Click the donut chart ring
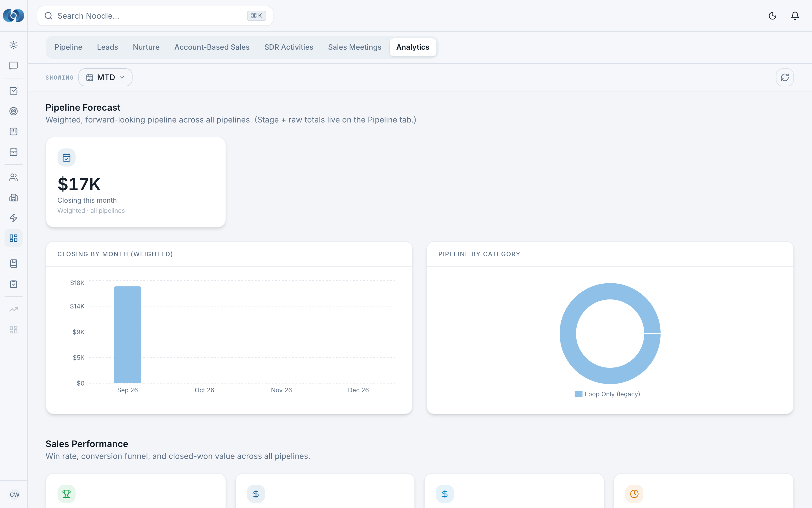Viewport: 812px width, 508px height. click(568, 334)
